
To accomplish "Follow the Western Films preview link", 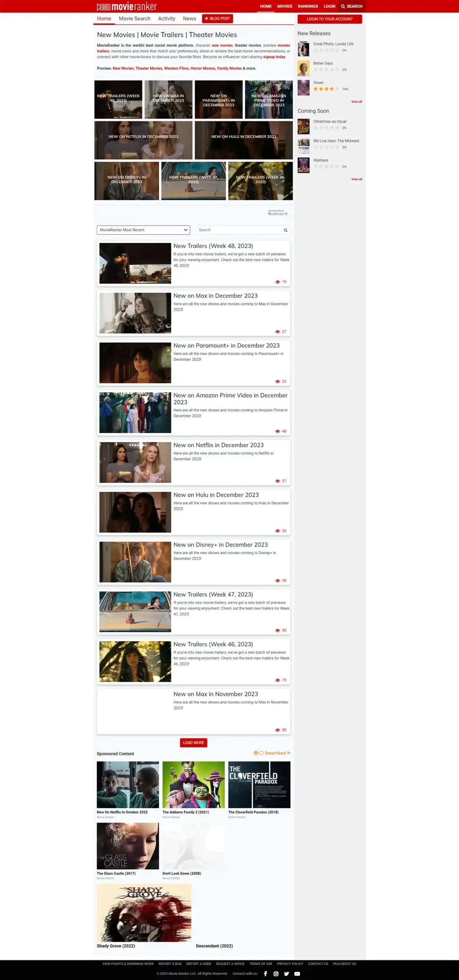I will click(176, 69).
